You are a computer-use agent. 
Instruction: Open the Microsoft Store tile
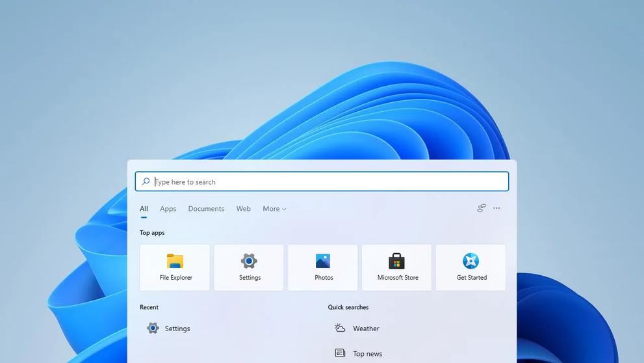pyautogui.click(x=397, y=267)
